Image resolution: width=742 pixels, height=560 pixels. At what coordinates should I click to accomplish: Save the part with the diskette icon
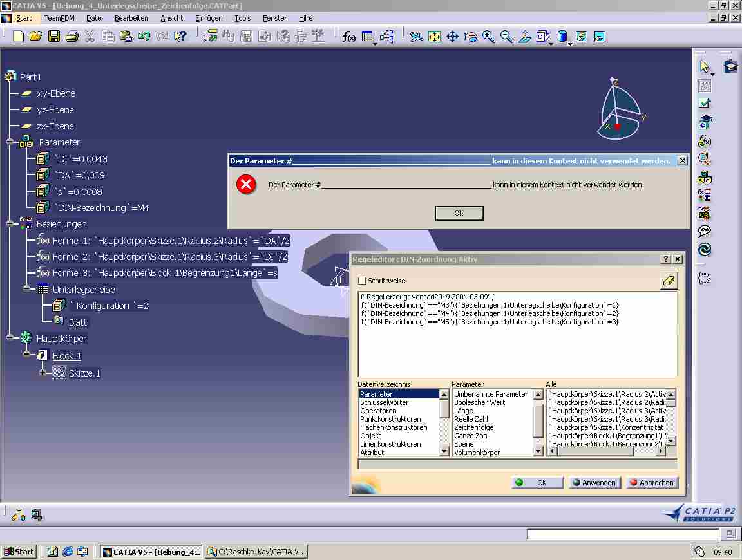click(x=54, y=37)
